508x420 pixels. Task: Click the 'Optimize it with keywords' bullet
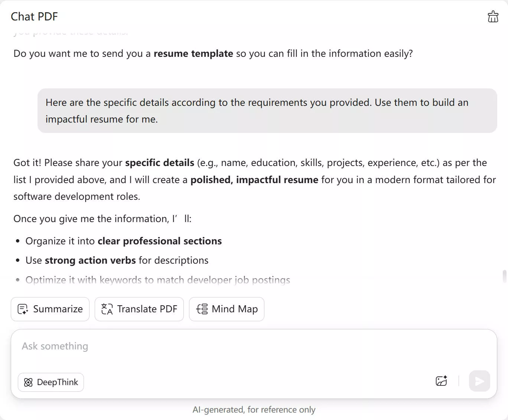coord(157,280)
